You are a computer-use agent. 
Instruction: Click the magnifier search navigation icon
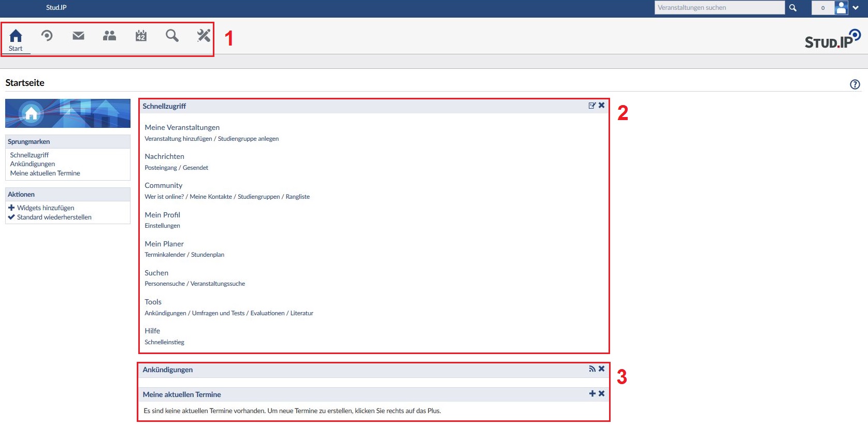(172, 36)
